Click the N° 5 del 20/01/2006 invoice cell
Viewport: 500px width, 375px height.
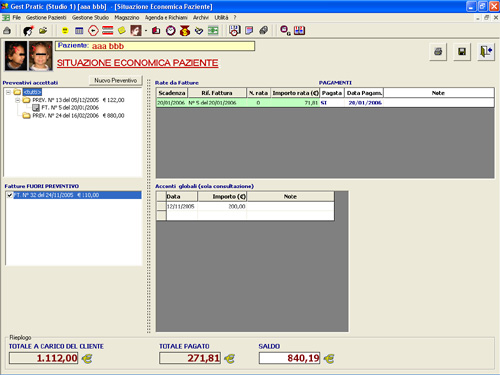pyautogui.click(x=217, y=103)
